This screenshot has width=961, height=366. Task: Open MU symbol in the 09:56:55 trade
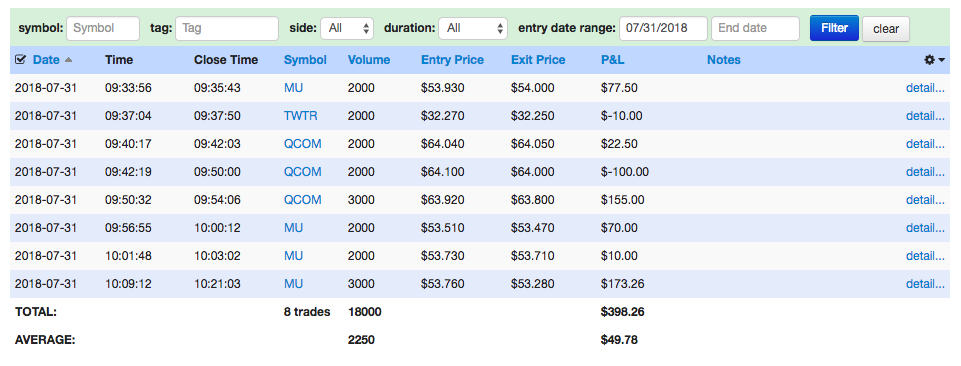coord(293,228)
